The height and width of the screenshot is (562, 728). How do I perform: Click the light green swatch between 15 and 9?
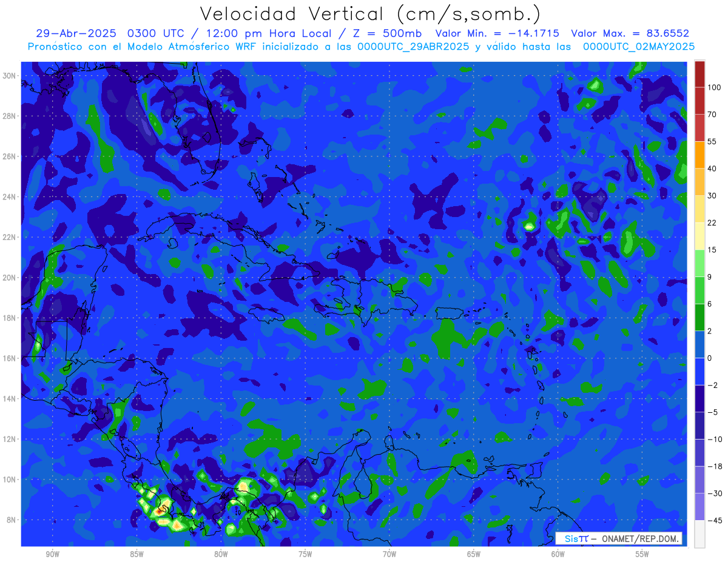(x=699, y=263)
